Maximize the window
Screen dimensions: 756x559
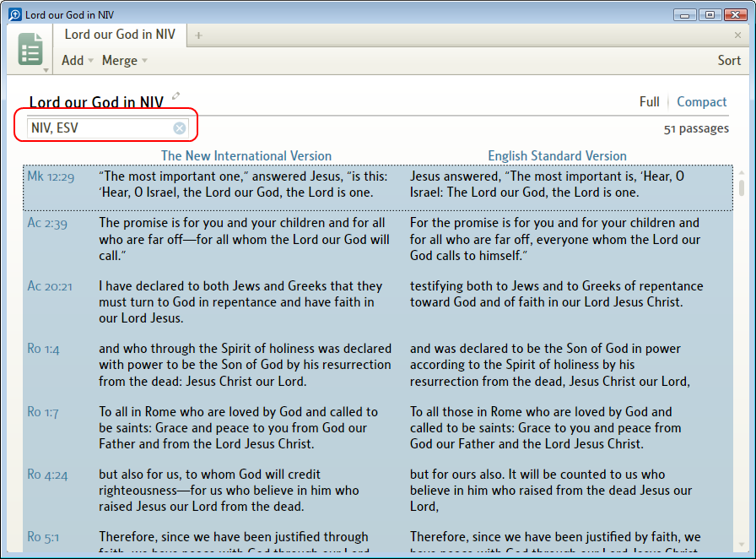click(710, 15)
